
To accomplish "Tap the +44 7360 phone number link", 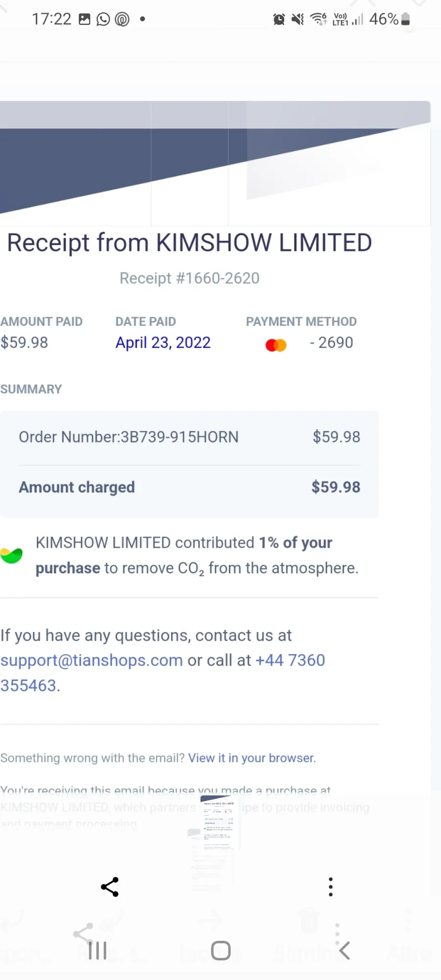I will pyautogui.click(x=290, y=661).
